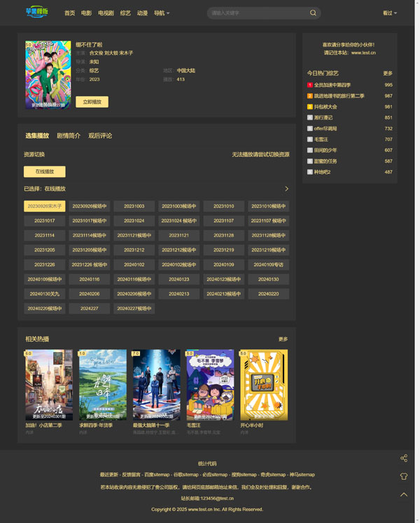Viewport: 420px width, 523px height.
Task: Click rank 2 badge in hot list
Action: coord(310,96)
